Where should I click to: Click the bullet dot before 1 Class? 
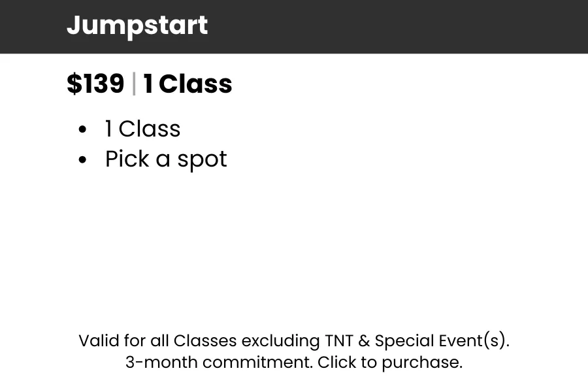[82, 130]
